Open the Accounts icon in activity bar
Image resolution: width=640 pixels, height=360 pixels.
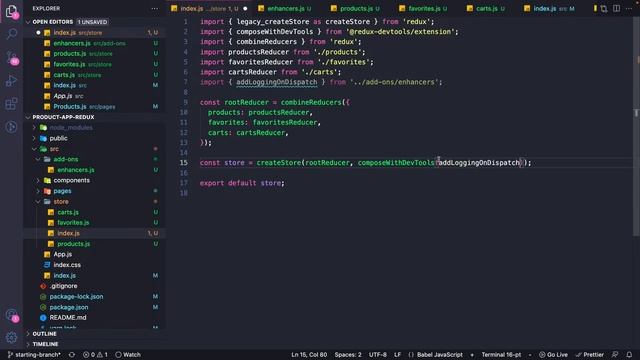pos(11,315)
